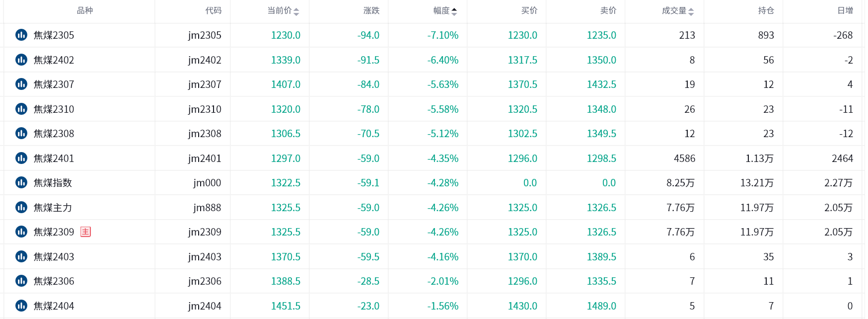Select the jm2306 code cell

click(205, 281)
